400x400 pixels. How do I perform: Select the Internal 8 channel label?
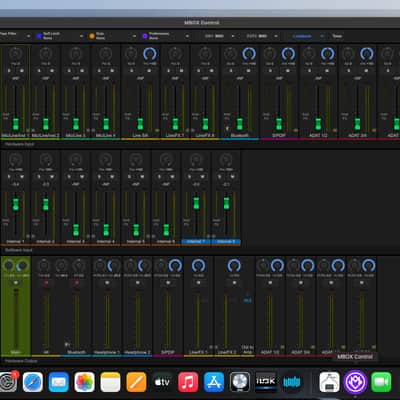[226, 241]
